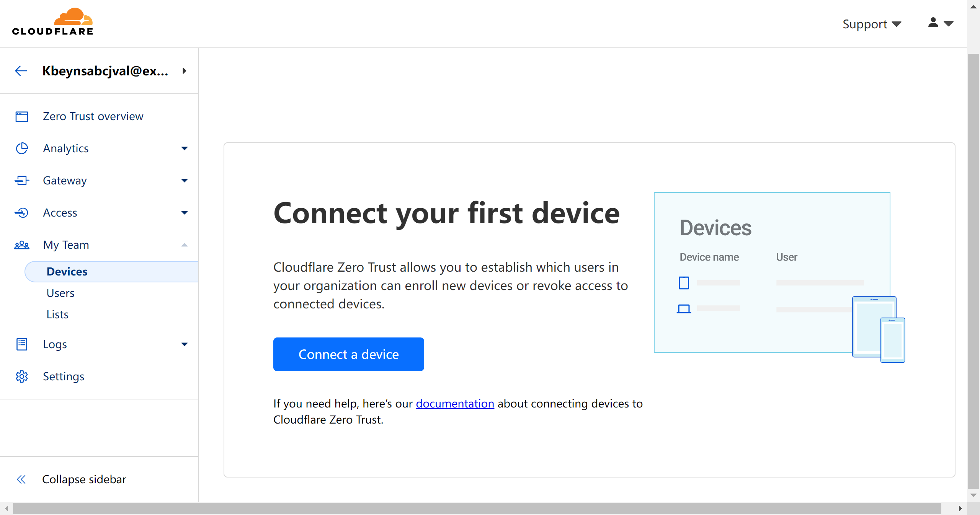The image size is (980, 515).
Task: Click the double-chevron Collapse sidebar icon
Action: tap(21, 479)
